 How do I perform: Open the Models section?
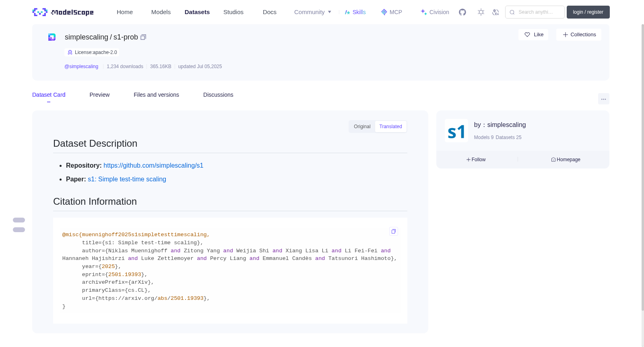click(161, 12)
